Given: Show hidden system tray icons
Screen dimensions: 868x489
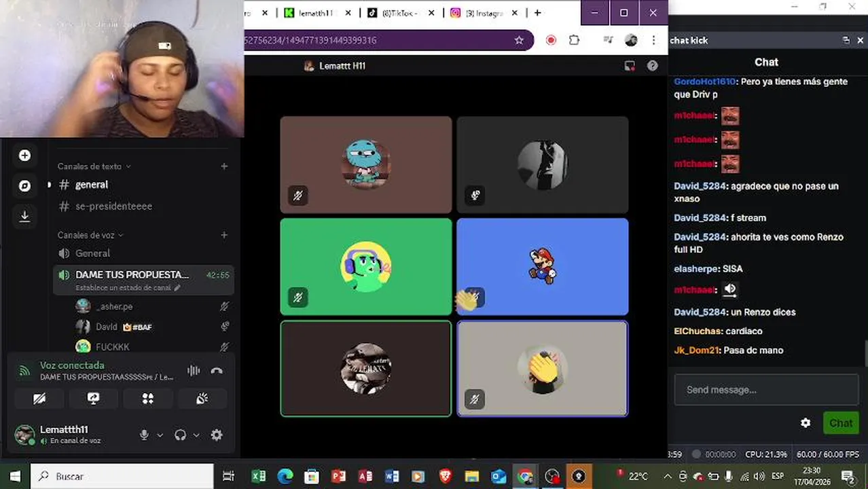Looking at the screenshot, I should (668, 476).
